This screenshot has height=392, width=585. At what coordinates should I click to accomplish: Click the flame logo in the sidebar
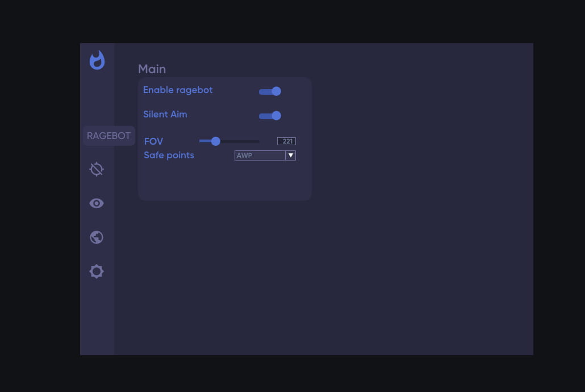(x=97, y=60)
